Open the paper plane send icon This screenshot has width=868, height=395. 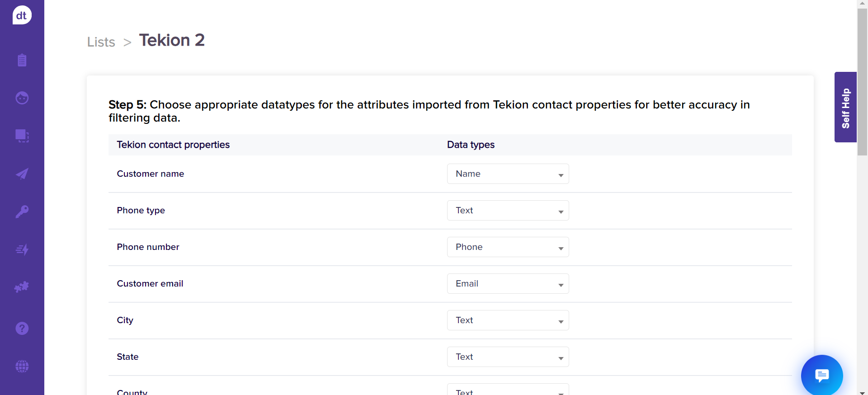tap(22, 174)
